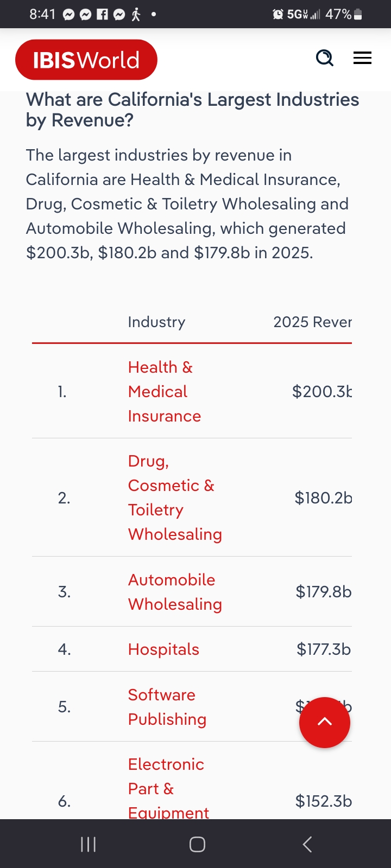The height and width of the screenshot is (868, 391).
Task: Tap the battery indicator in status bar
Action: click(358, 15)
